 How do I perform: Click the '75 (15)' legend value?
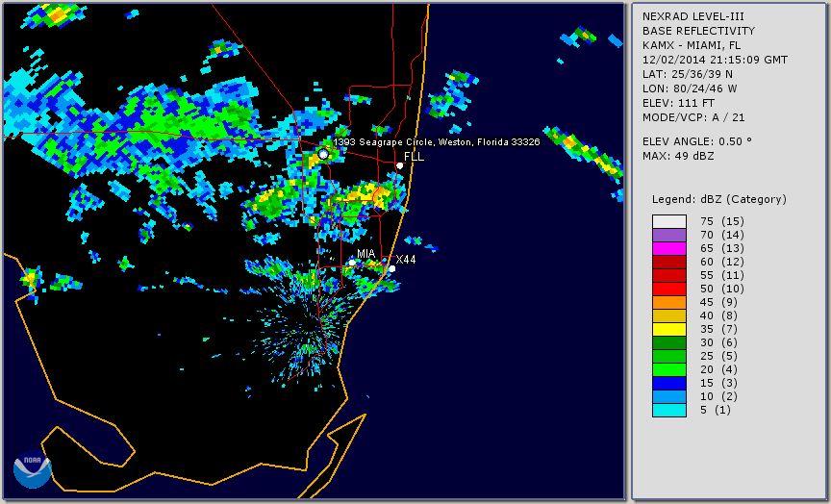coord(722,221)
